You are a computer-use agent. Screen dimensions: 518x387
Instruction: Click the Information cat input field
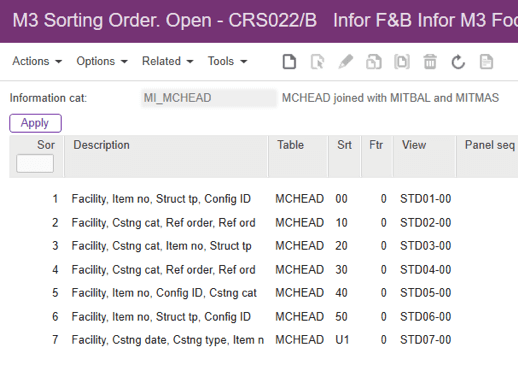click(209, 98)
